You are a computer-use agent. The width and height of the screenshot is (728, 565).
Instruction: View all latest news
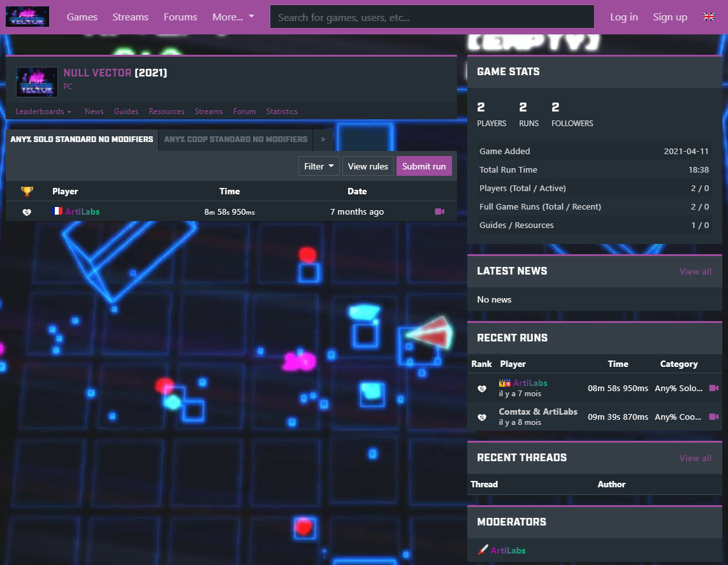[695, 271]
